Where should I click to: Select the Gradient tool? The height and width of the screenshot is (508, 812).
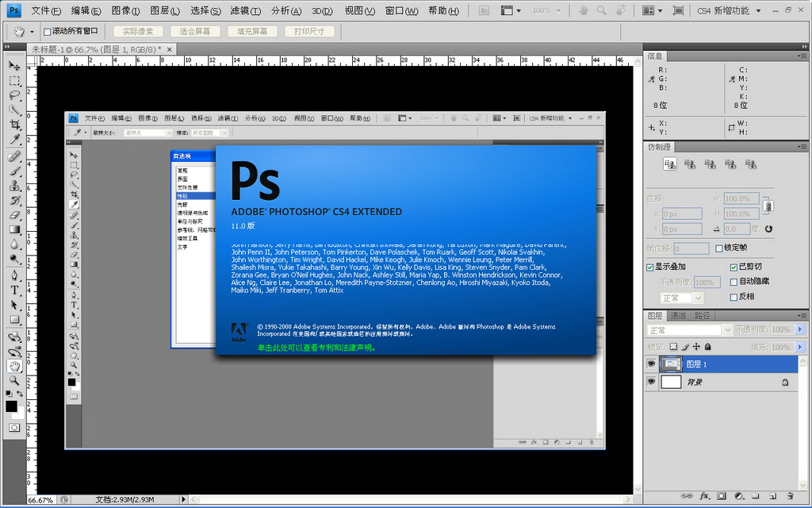click(x=14, y=229)
